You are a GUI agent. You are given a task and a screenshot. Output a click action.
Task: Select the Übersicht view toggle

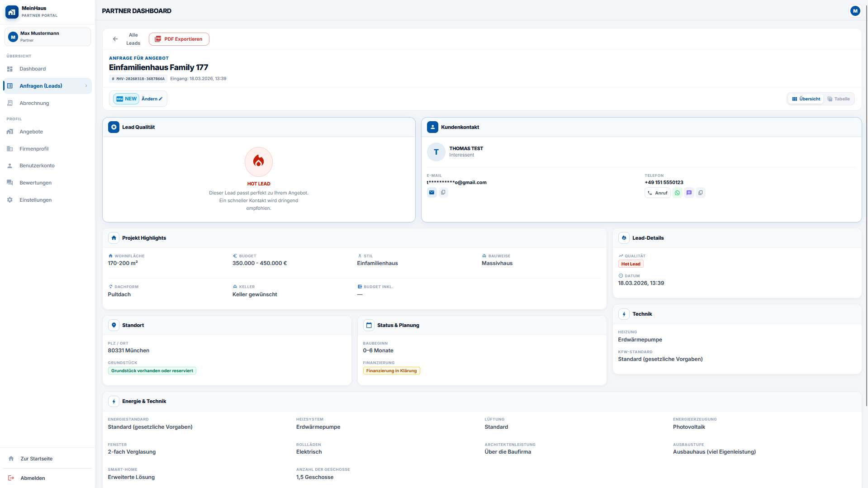point(806,99)
